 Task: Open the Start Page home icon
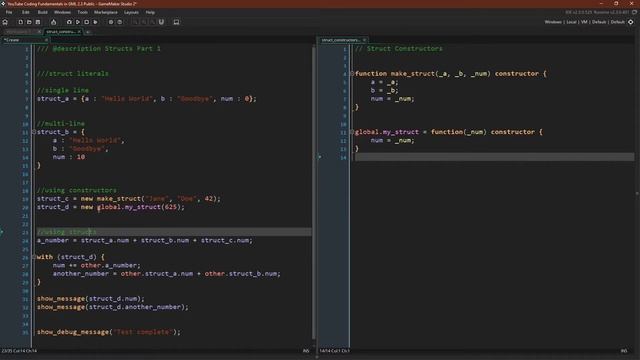coord(5,22)
